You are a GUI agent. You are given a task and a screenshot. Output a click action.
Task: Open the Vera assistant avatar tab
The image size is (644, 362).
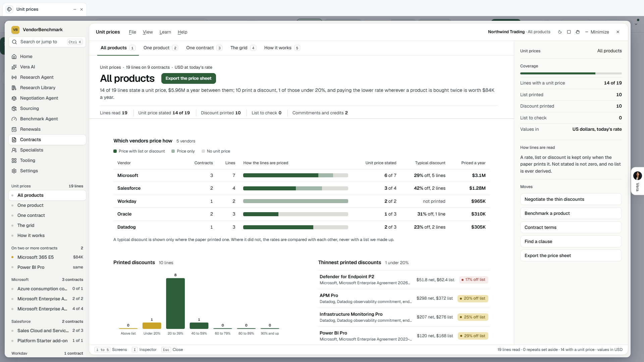(x=637, y=181)
